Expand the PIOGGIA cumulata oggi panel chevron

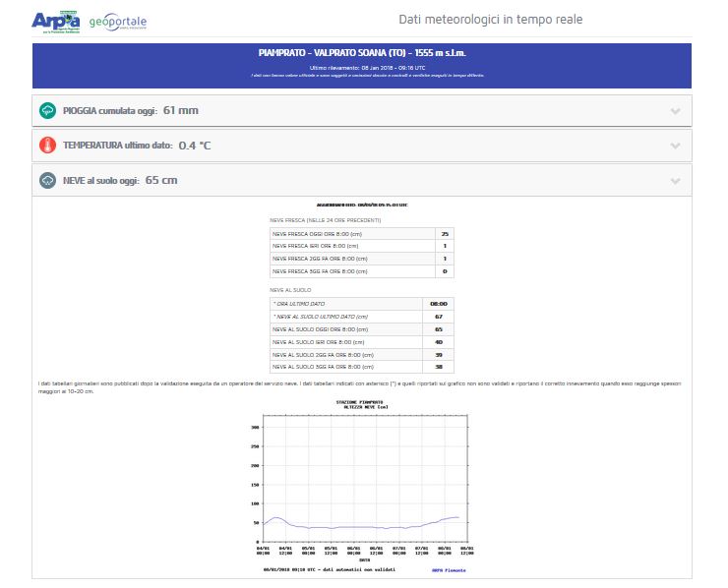676,111
